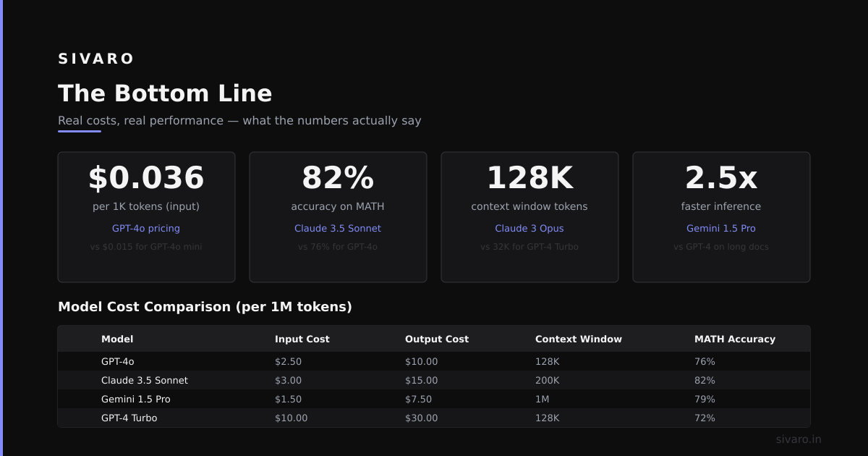Click the MATH Accuracy column header

735,339
